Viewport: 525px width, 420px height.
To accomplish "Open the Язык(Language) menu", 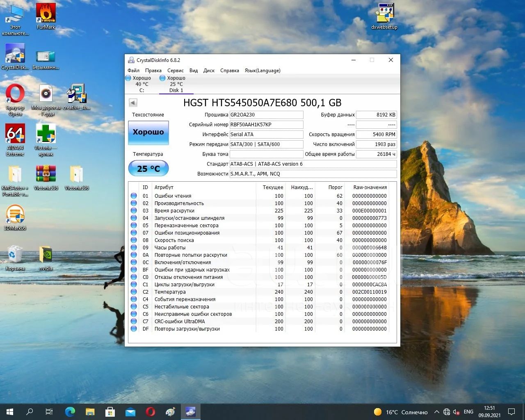I will pos(262,71).
